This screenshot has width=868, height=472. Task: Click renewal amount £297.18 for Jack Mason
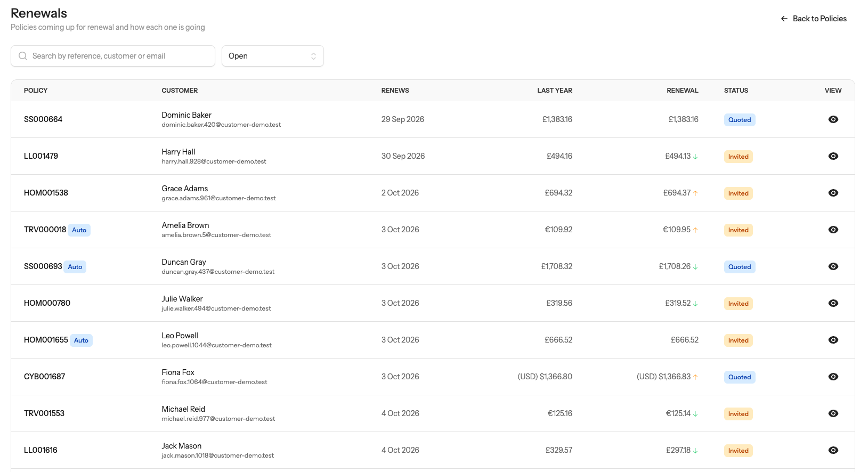click(x=678, y=450)
